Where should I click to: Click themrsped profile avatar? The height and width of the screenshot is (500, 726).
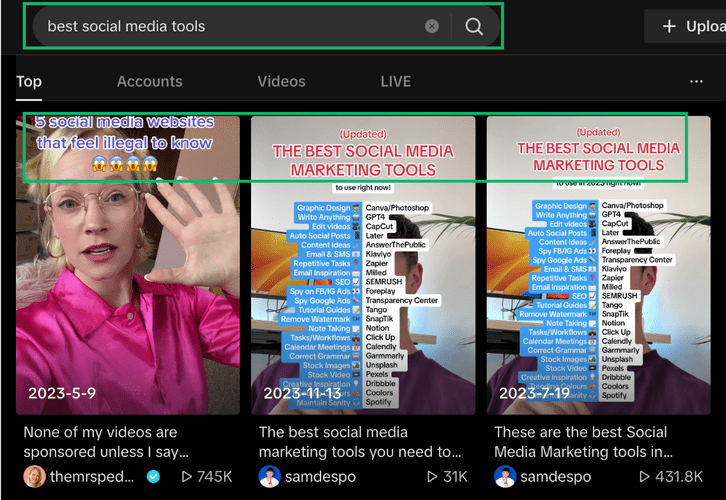(34, 476)
